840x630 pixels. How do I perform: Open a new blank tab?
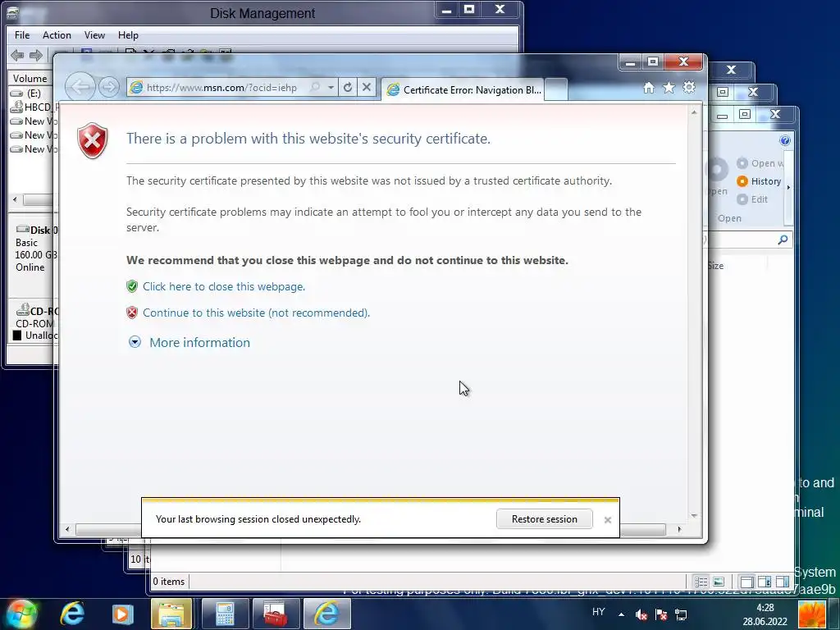(x=556, y=90)
